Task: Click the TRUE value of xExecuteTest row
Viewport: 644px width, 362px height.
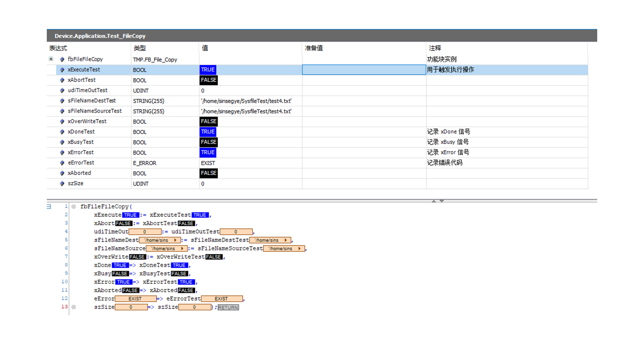Action: [208, 70]
